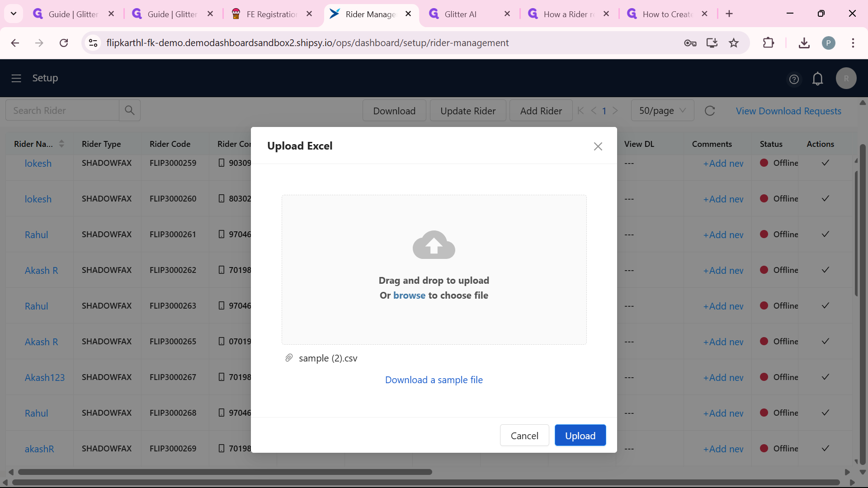Switch to the FE Registration tab

click(272, 14)
